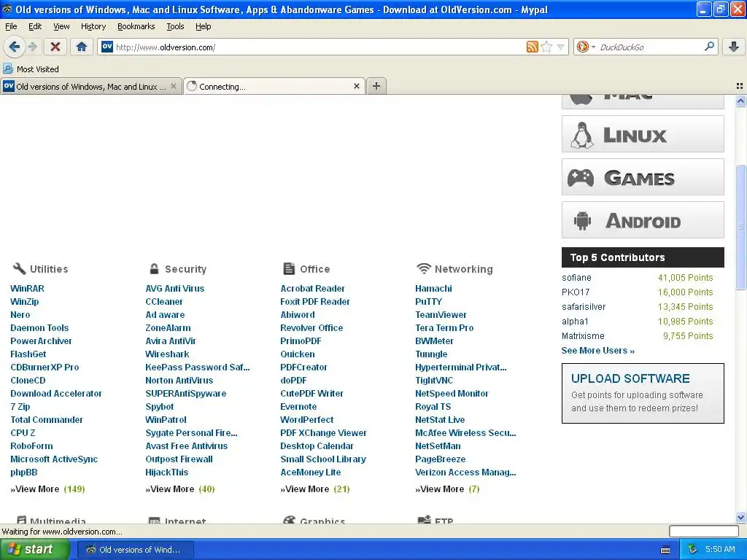
Task: Click the Android robot icon
Action: click(x=582, y=221)
